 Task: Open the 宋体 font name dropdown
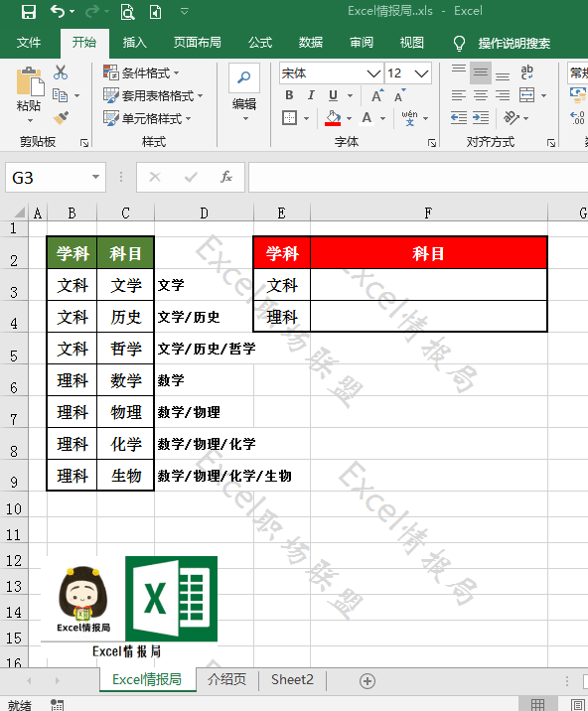point(373,73)
